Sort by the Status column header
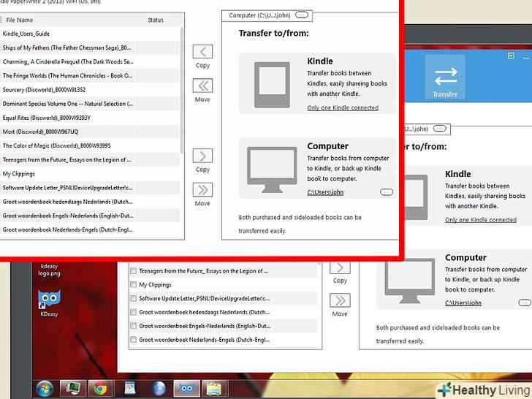Screen dimensions: 532x399 point(156,20)
